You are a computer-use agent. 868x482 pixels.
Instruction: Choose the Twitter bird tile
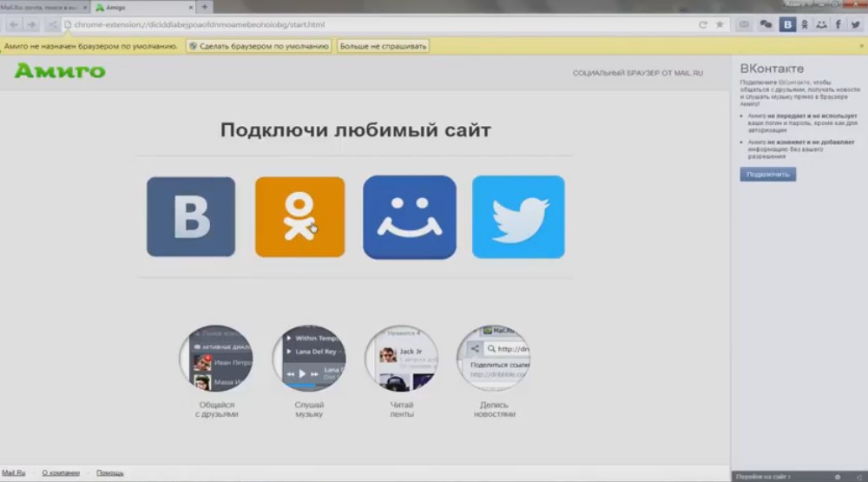[x=518, y=217]
